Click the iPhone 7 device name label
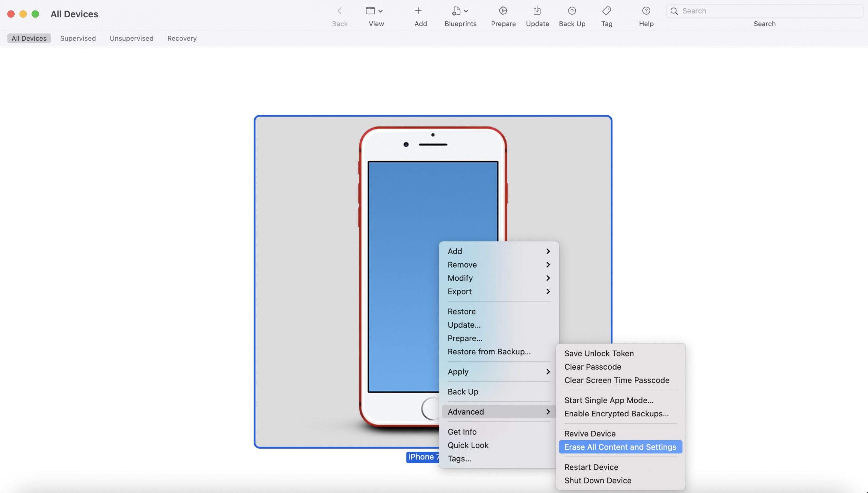The image size is (868, 493). (x=423, y=457)
